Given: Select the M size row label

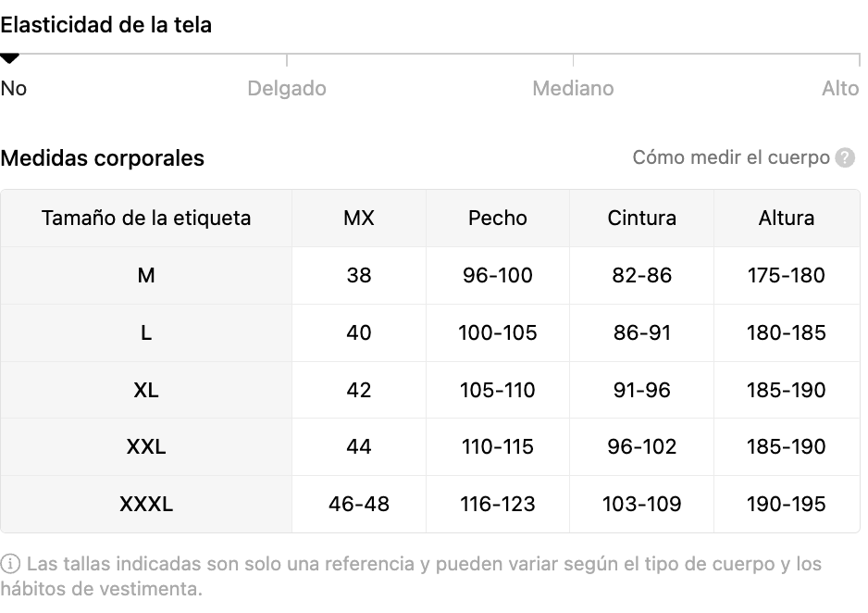Looking at the screenshot, I should pos(146,275).
